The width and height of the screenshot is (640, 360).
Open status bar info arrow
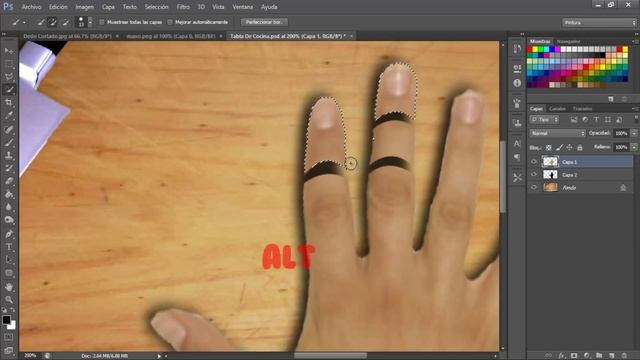[159, 356]
